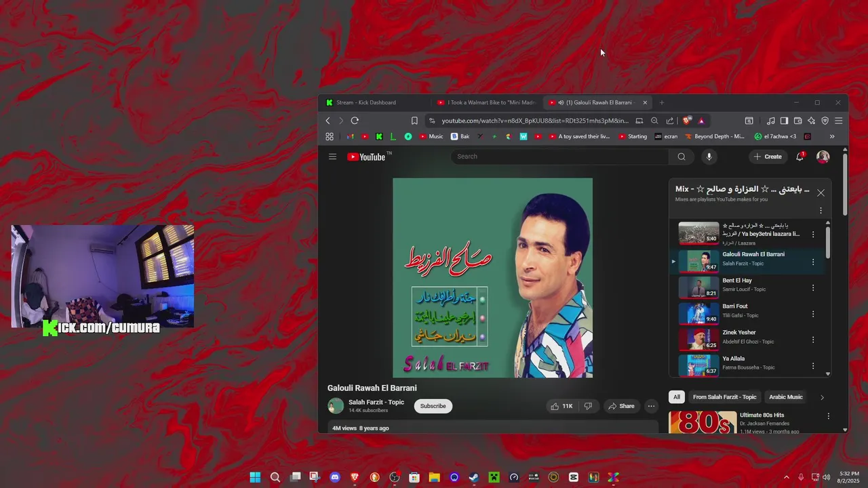Click the Mix playlist scrollbar down arrow
The width and height of the screenshot is (868, 488).
point(828,373)
